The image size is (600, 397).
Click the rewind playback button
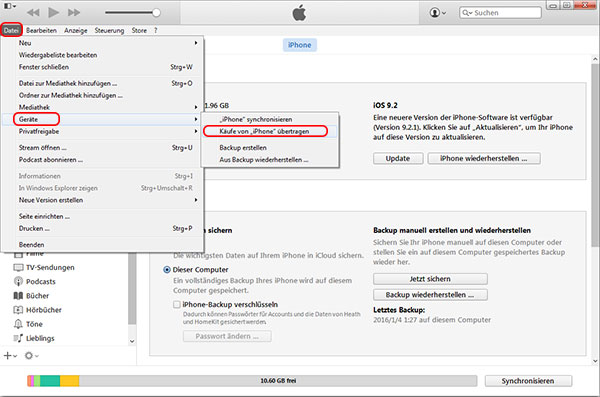tap(33, 13)
